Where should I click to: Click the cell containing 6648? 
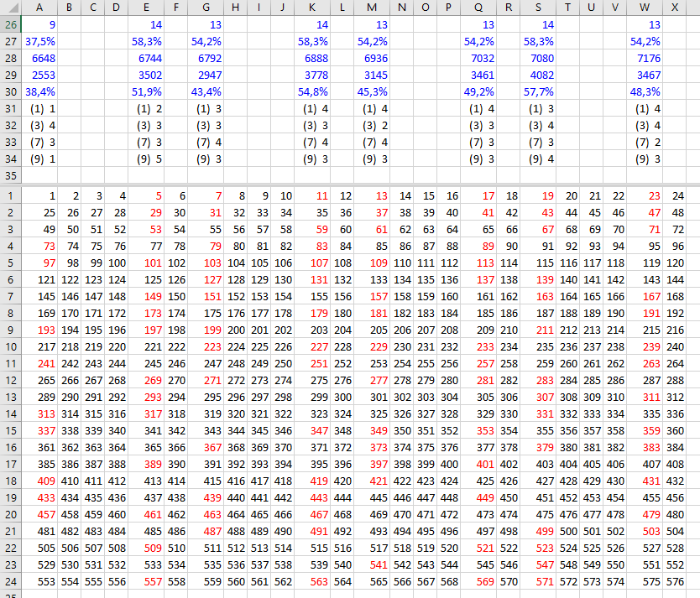click(39, 59)
